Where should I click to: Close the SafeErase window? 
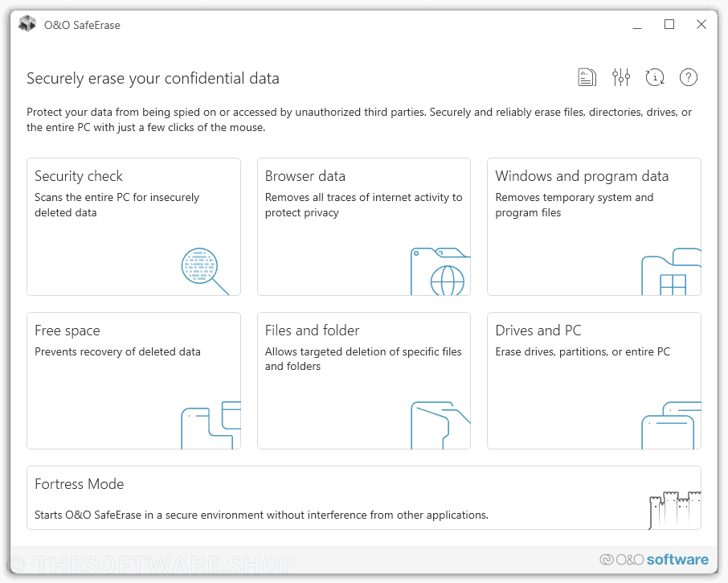click(x=701, y=24)
